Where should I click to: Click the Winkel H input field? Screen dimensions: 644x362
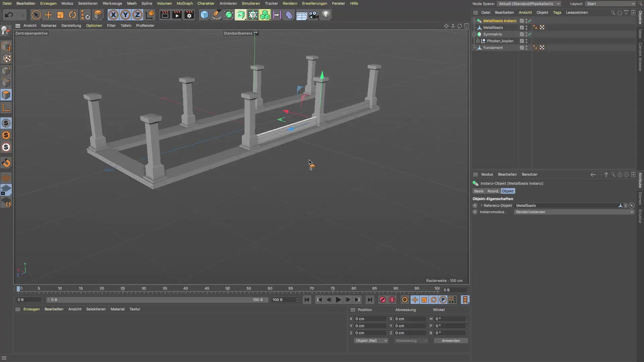click(x=451, y=319)
